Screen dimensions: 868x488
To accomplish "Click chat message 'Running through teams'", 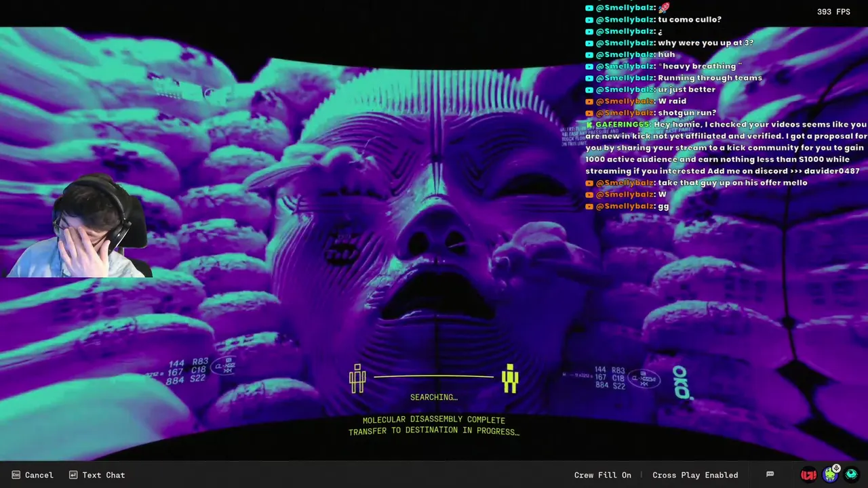I will pos(710,77).
